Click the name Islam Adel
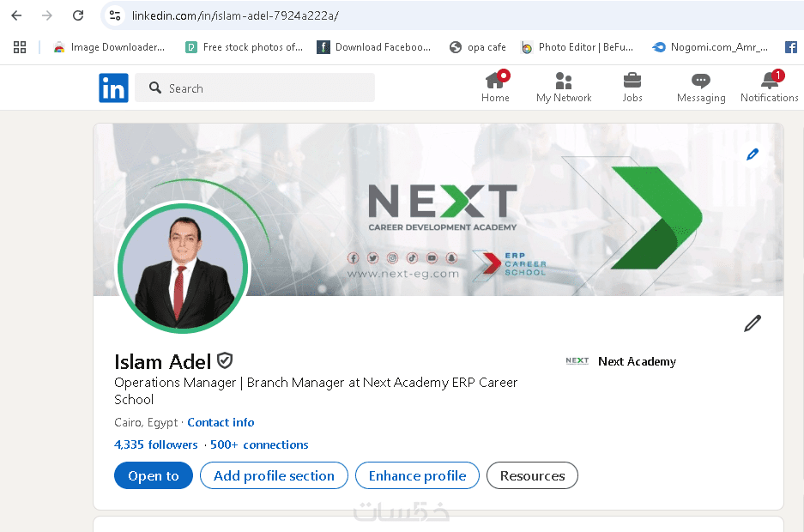This screenshot has height=532, width=804. point(162,362)
